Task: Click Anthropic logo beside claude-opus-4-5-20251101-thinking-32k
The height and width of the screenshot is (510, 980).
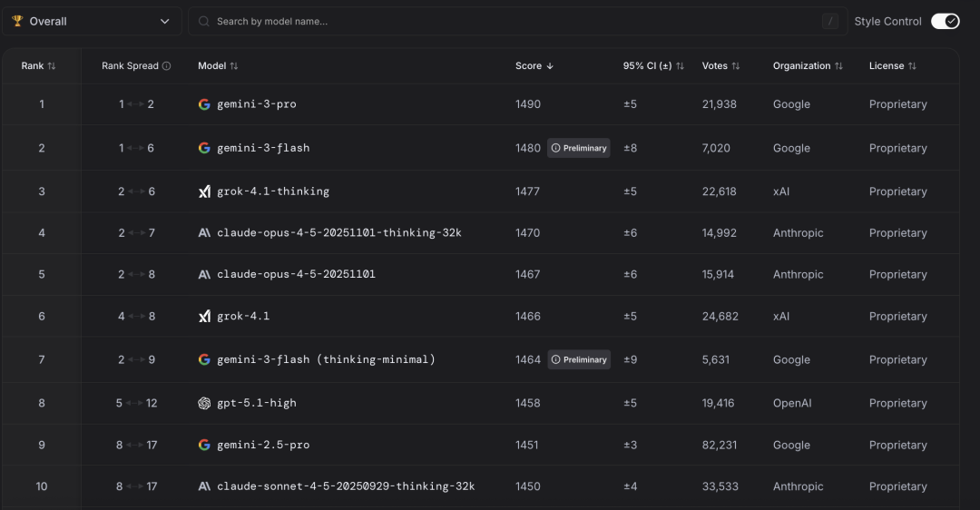Action: (x=204, y=232)
